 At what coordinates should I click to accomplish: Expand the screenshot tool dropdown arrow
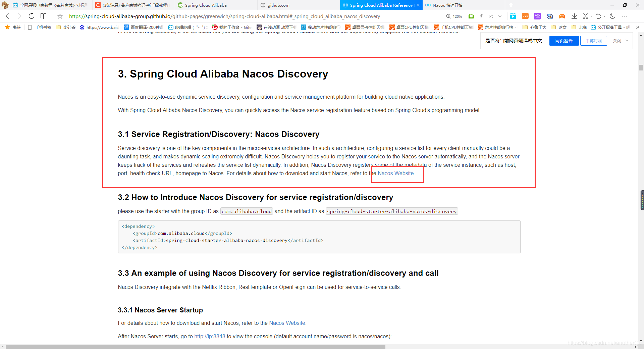pyautogui.click(x=591, y=16)
